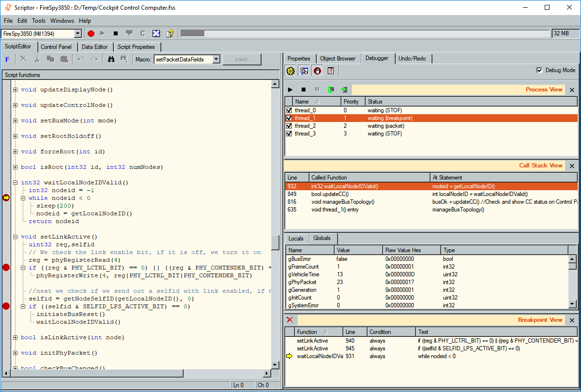Click the blue F function icon
This screenshot has width=581, height=392.
coord(7,60)
